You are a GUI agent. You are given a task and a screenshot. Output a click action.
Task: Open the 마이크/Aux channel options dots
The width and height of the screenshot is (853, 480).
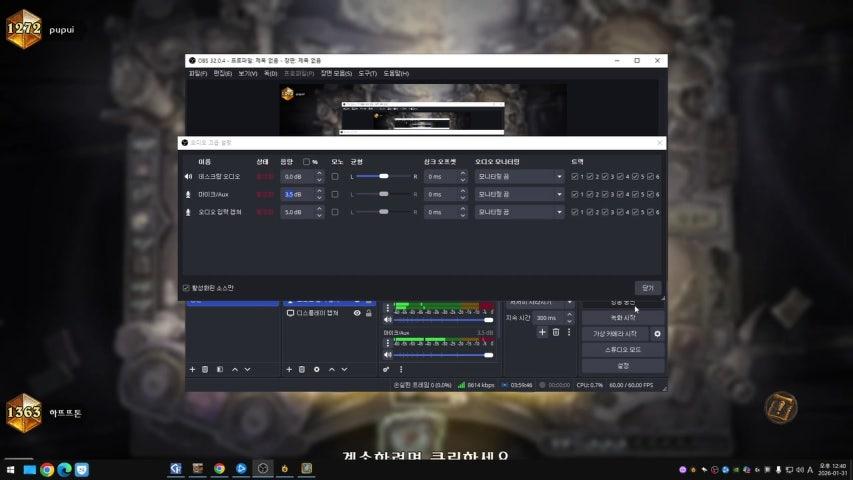(x=388, y=343)
